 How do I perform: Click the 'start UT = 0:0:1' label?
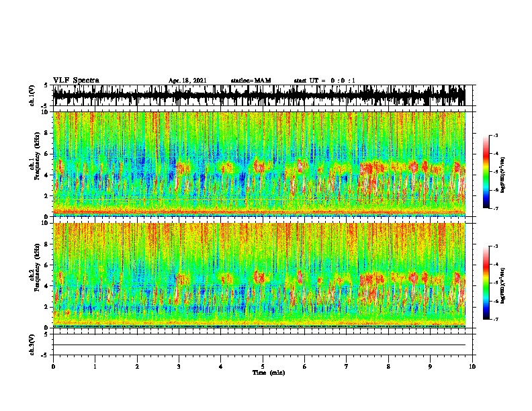click(x=324, y=81)
